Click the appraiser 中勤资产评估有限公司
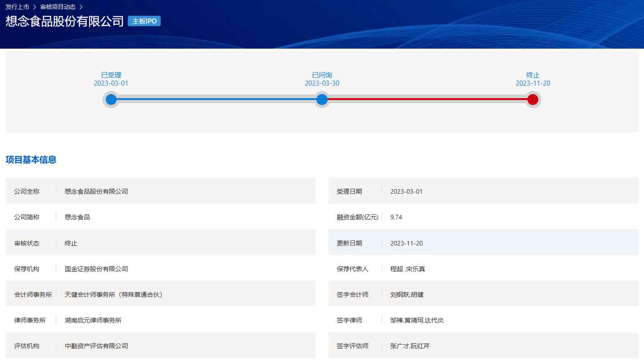The height and width of the screenshot is (363, 644). pyautogui.click(x=96, y=346)
